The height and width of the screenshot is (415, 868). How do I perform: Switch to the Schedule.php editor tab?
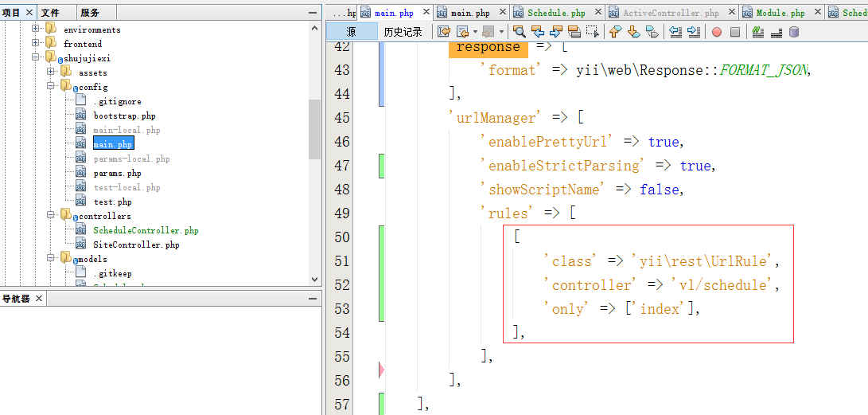[x=556, y=13]
